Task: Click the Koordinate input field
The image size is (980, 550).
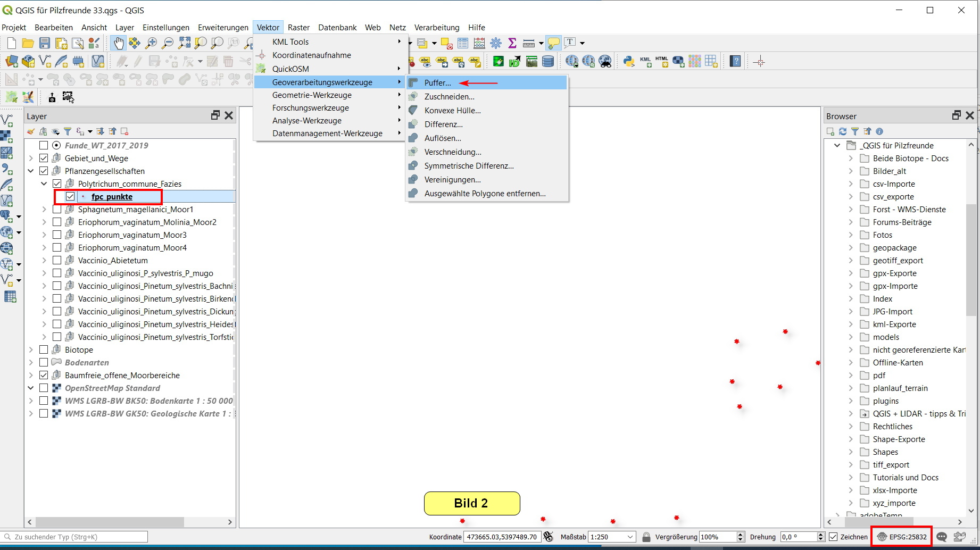Action: [x=502, y=537]
